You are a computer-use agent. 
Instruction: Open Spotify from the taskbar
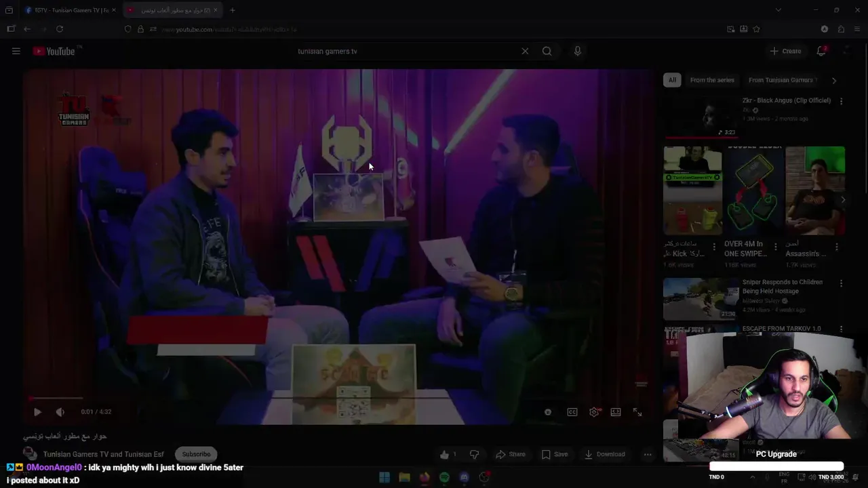point(444,477)
